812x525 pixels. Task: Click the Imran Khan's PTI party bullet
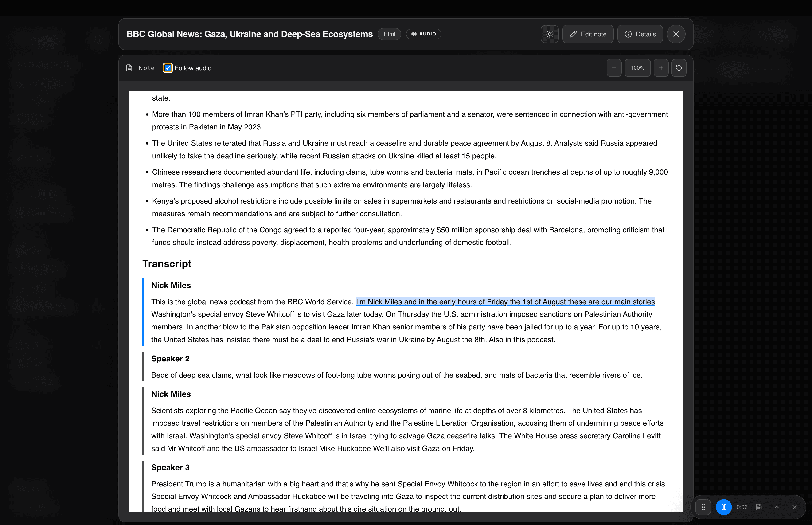[x=410, y=120]
